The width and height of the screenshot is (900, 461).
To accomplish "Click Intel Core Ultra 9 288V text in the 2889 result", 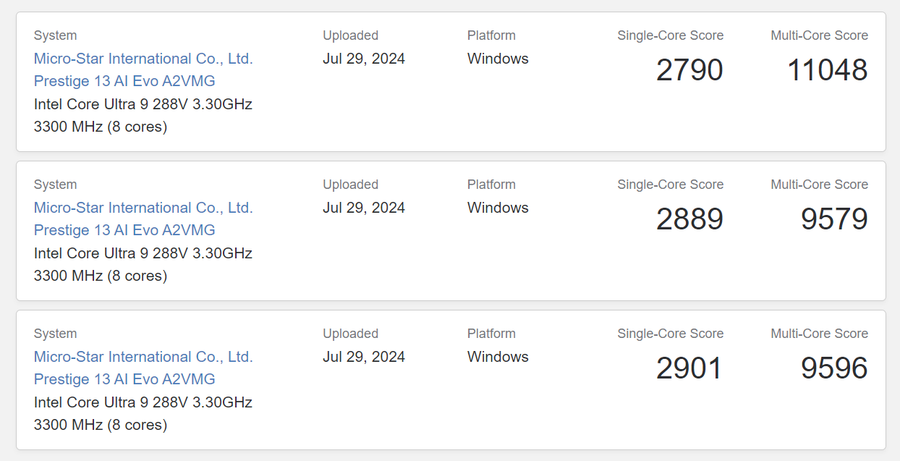I will pyautogui.click(x=142, y=253).
